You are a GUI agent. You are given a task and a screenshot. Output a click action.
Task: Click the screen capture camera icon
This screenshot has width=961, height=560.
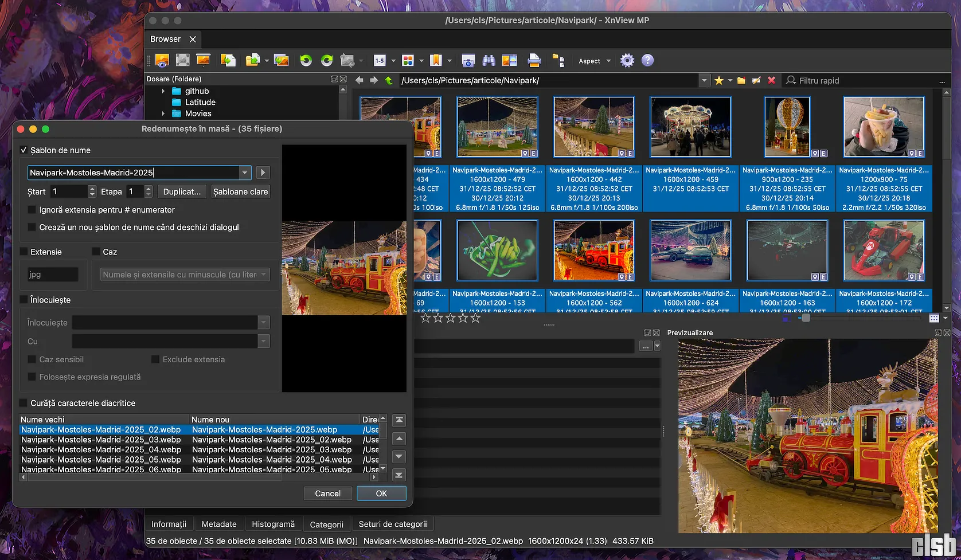point(468,61)
